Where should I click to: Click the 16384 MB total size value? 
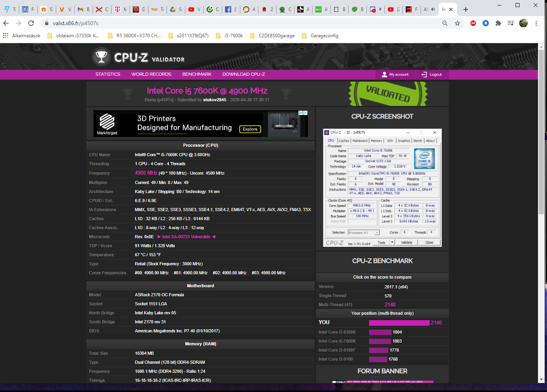click(x=144, y=354)
